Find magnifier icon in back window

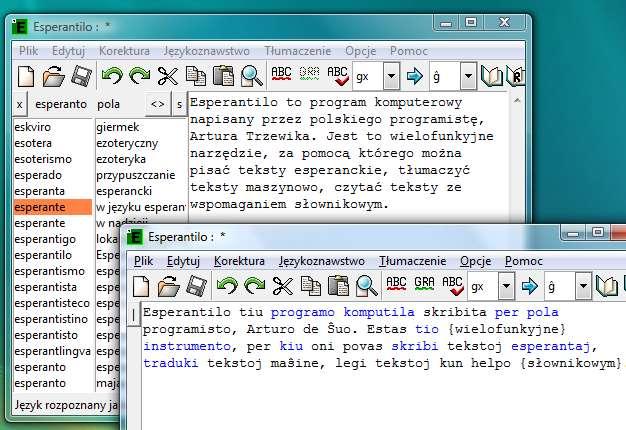tap(252, 76)
